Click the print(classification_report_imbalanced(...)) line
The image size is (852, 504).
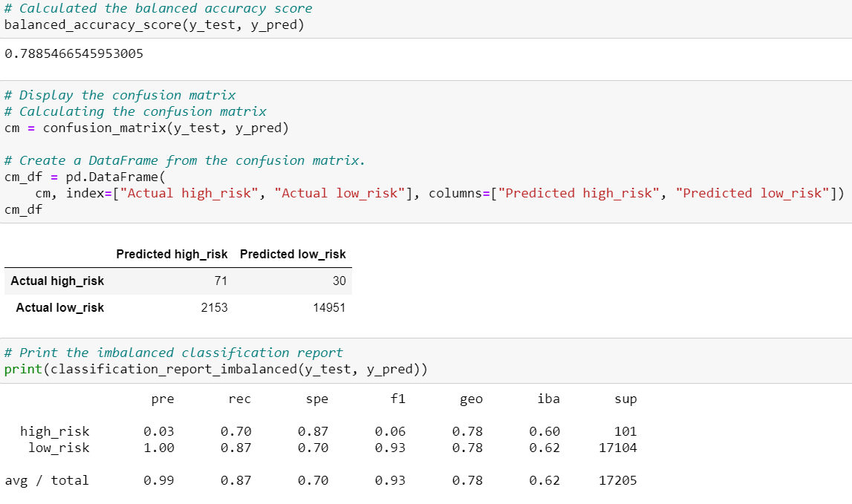pyautogui.click(x=215, y=370)
